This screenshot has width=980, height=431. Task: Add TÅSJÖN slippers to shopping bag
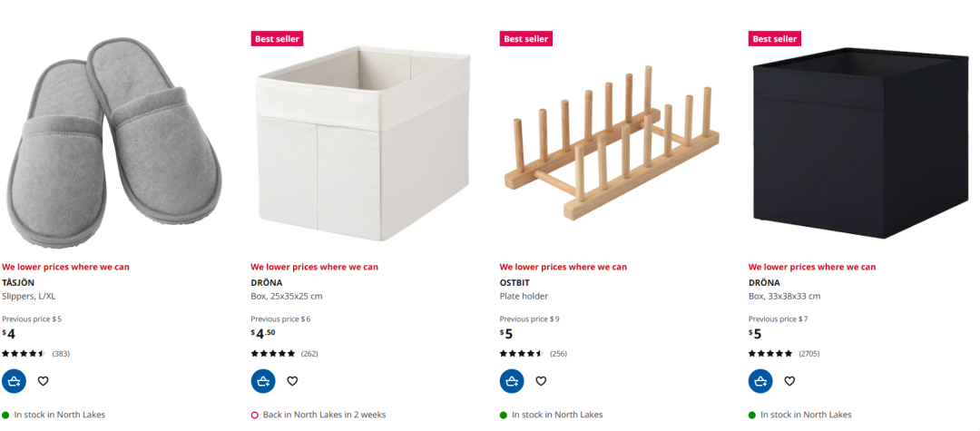[x=14, y=381]
